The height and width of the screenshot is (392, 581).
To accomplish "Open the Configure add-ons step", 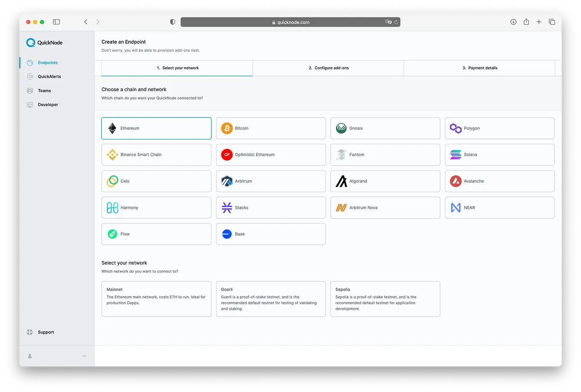I will [x=328, y=68].
